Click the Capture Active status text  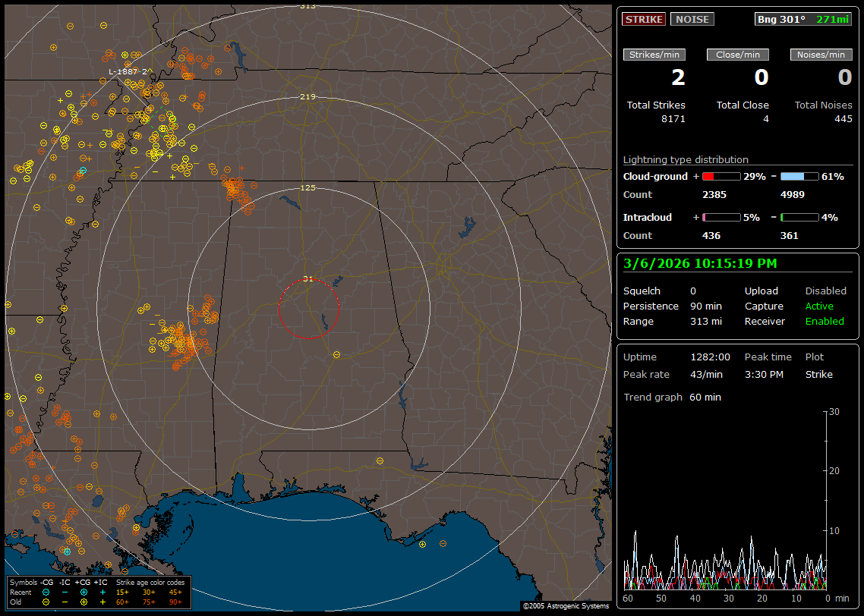819,306
